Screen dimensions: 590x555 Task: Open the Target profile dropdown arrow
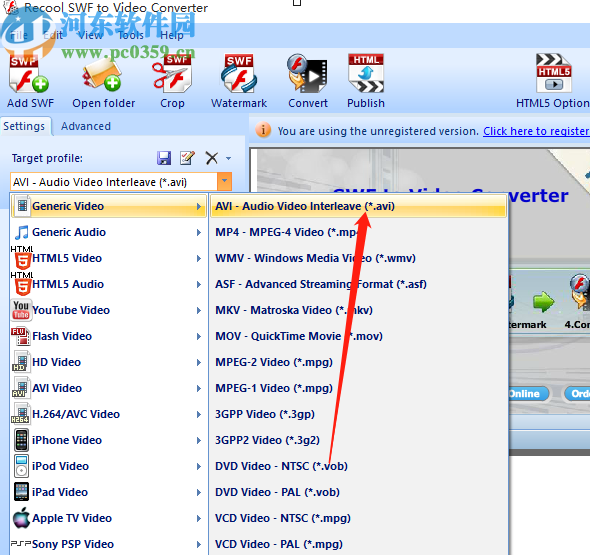pyautogui.click(x=224, y=182)
